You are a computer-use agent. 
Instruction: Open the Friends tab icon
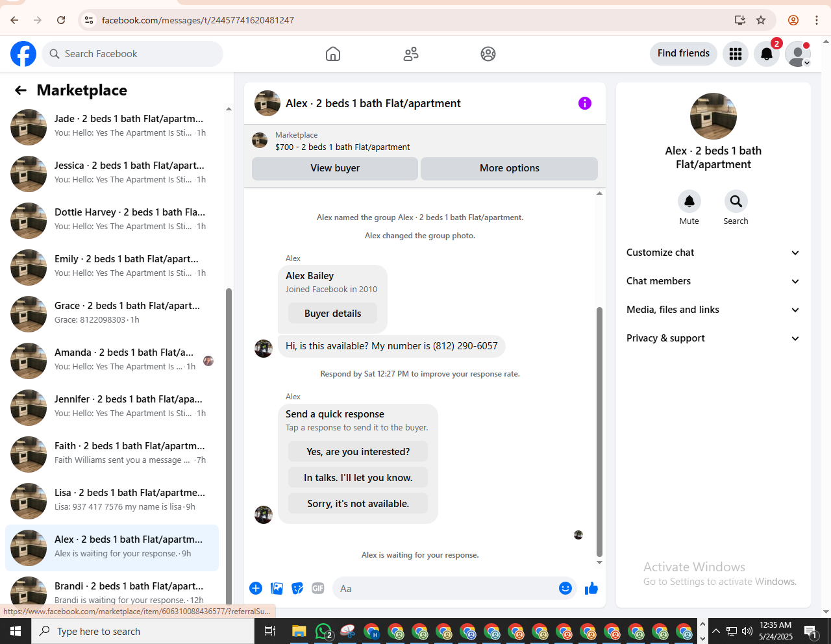point(411,54)
